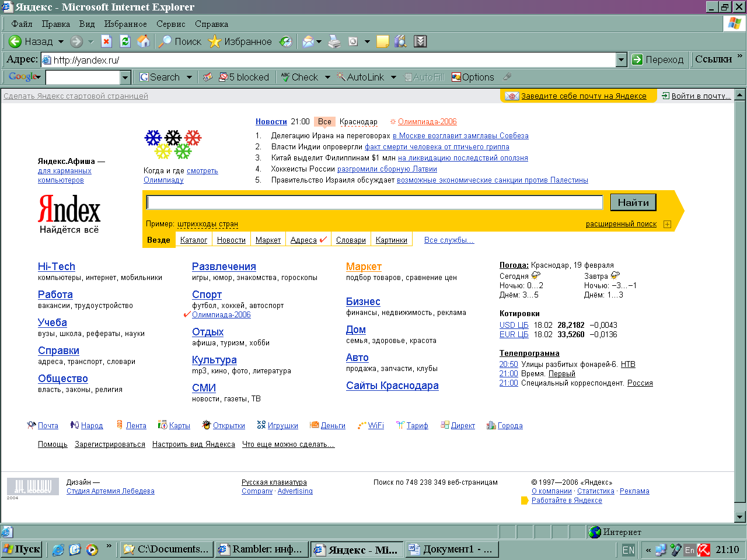
Task: Run the Google toolbar spell Check
Action: (x=300, y=77)
